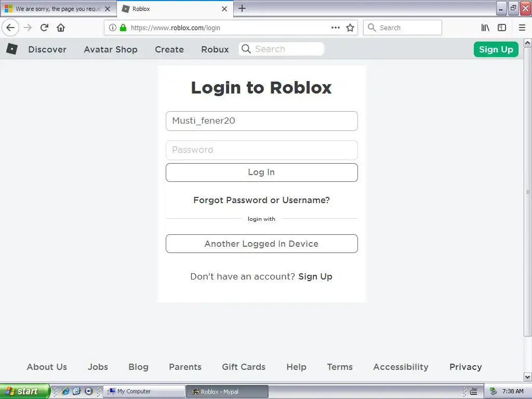Click Another Logged In Device button
This screenshot has width=532, height=399.
pos(262,244)
